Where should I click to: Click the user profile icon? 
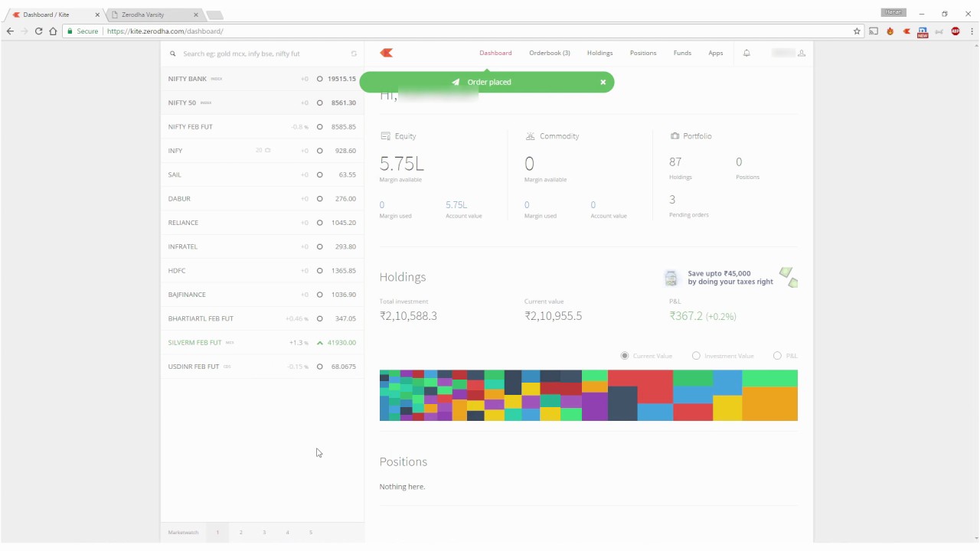[802, 53]
